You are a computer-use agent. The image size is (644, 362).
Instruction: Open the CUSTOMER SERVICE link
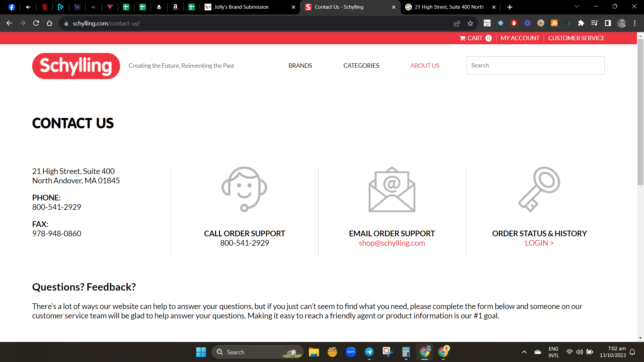coord(576,38)
